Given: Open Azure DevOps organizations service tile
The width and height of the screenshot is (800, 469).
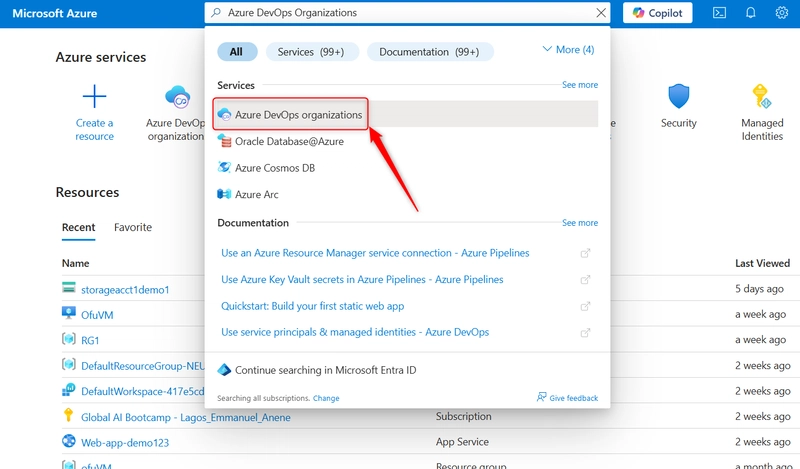Looking at the screenshot, I should (x=176, y=114).
